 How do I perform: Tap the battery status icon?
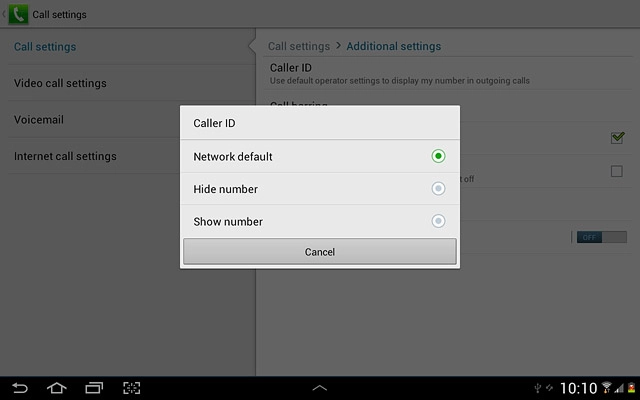[631, 387]
